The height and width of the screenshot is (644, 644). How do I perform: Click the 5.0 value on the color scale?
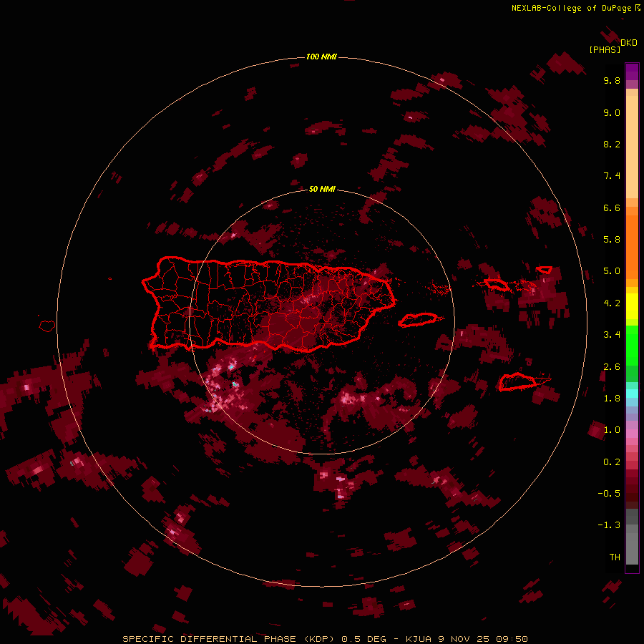(612, 271)
